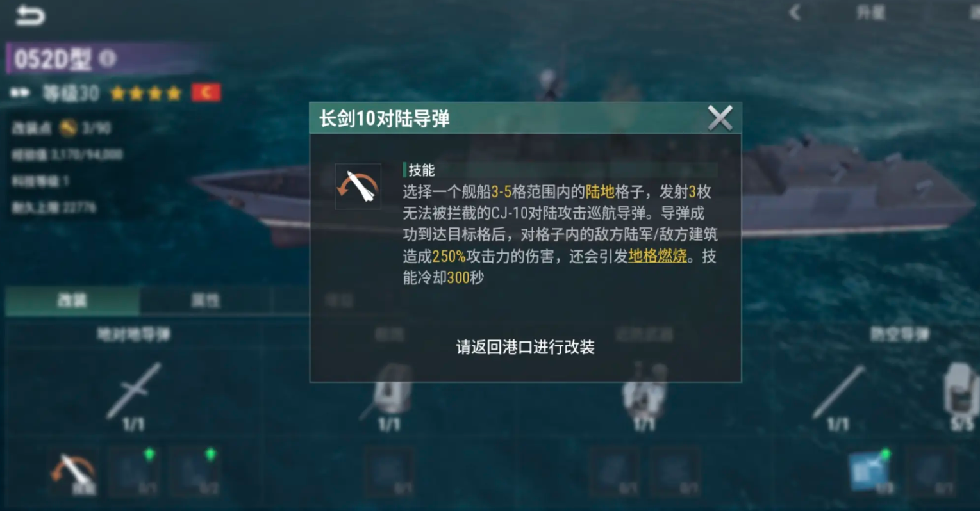Switch to the 属性 tab
The image size is (980, 511).
tap(206, 300)
